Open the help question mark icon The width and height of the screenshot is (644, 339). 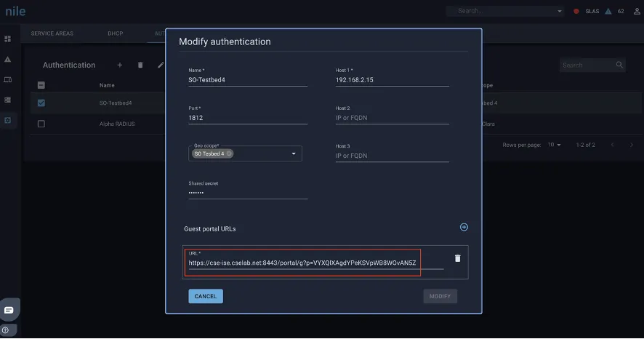coord(5,330)
